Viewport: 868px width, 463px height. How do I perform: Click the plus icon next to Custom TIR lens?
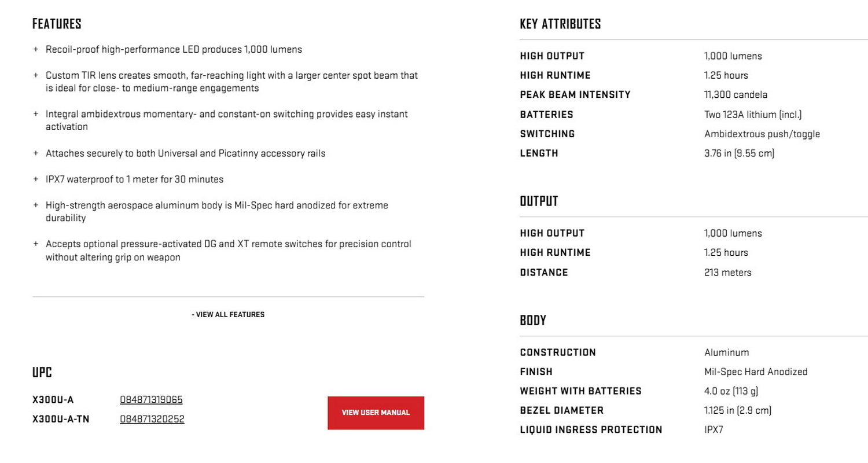(x=36, y=76)
